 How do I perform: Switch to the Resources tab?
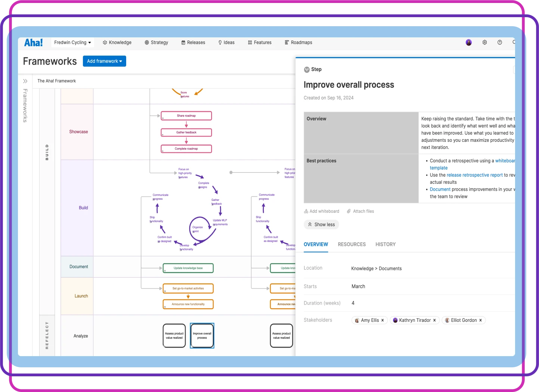pos(351,244)
